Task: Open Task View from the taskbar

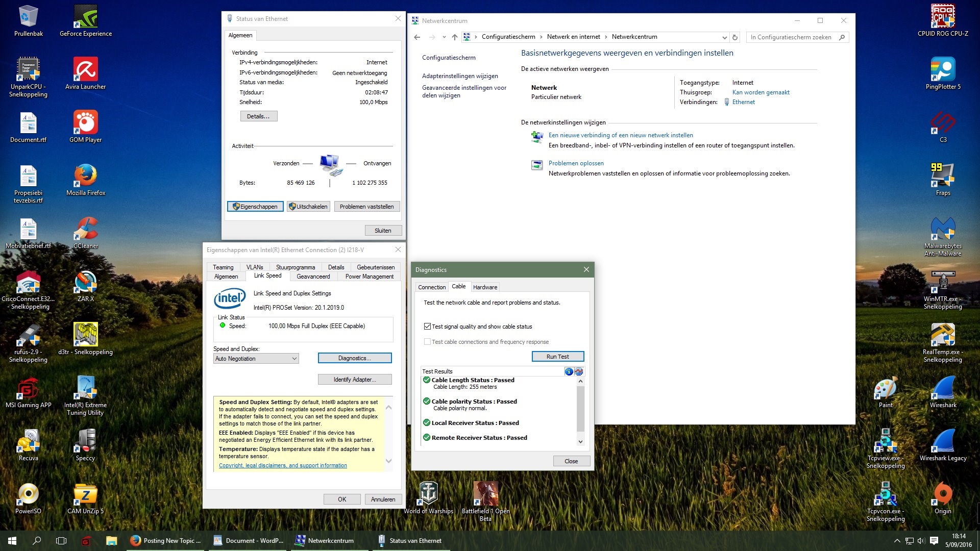Action: point(61,541)
